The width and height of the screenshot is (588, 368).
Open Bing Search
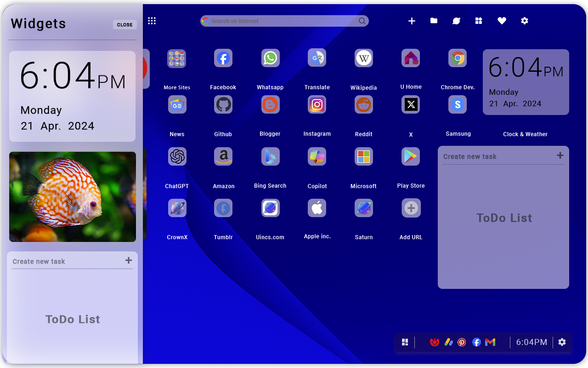270,156
